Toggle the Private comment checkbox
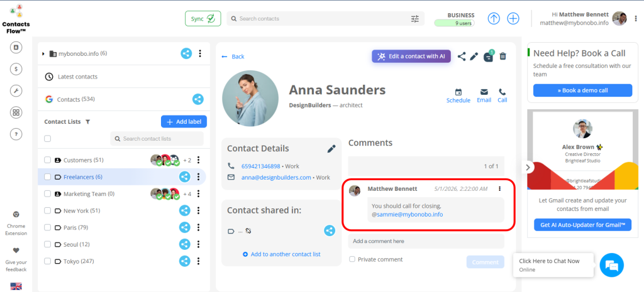The image size is (644, 292). [x=352, y=259]
